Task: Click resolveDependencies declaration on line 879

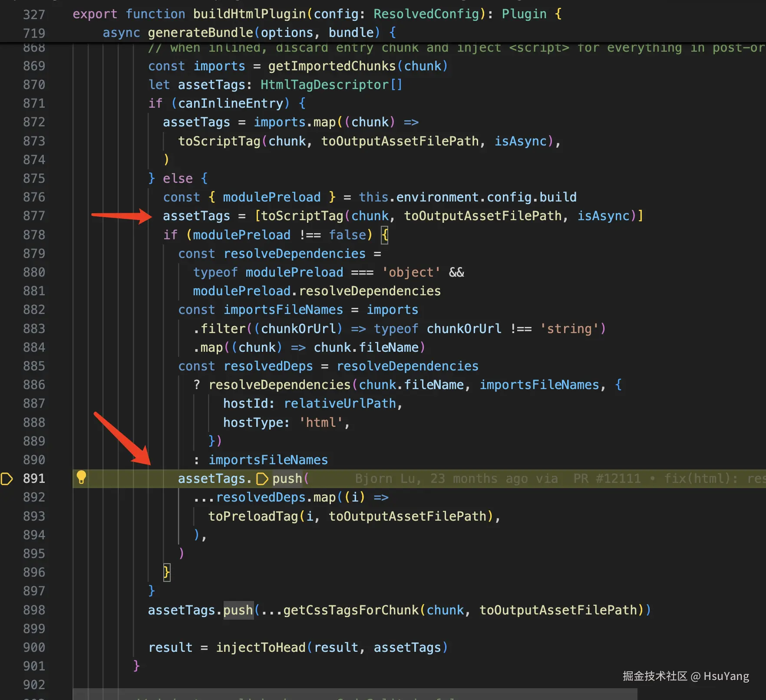Action: (294, 254)
